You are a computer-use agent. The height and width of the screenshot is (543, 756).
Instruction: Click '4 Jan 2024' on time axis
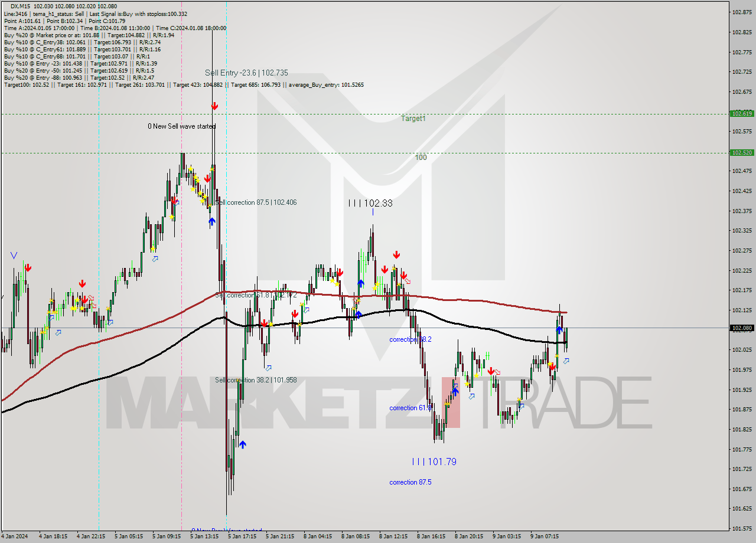(x=15, y=537)
